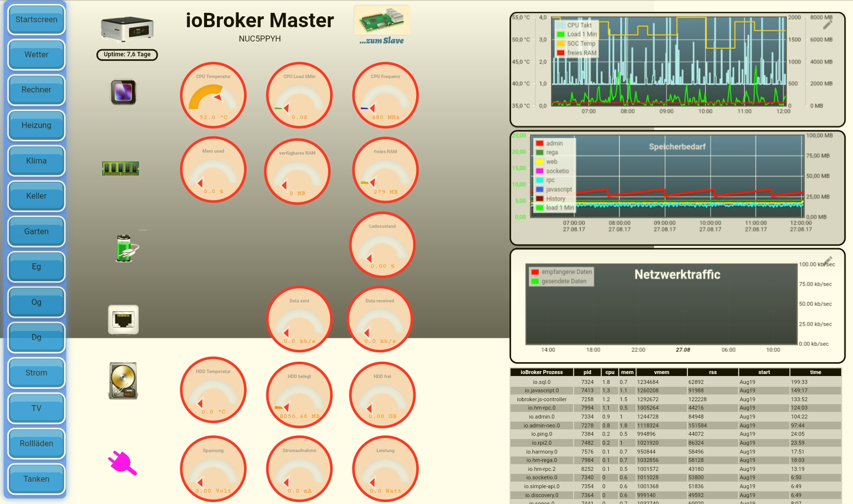The image size is (853, 504).
Task: Sort process table by pid header
Action: tap(587, 373)
